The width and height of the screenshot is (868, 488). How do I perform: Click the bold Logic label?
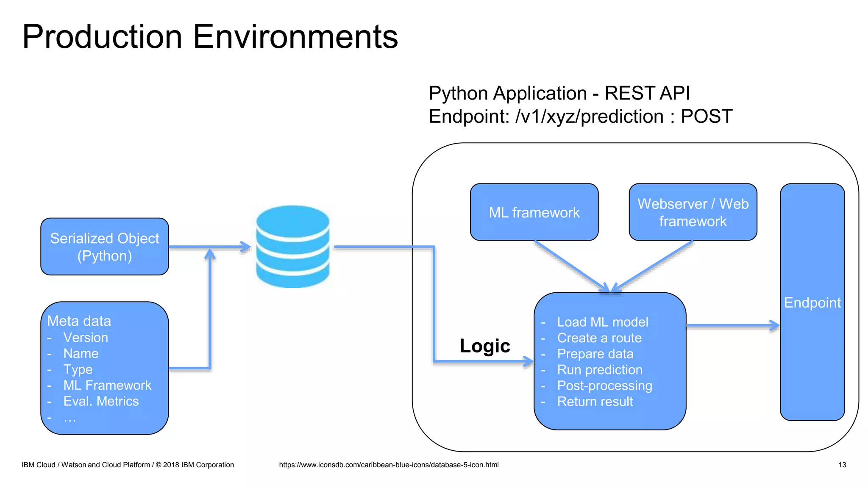485,346
